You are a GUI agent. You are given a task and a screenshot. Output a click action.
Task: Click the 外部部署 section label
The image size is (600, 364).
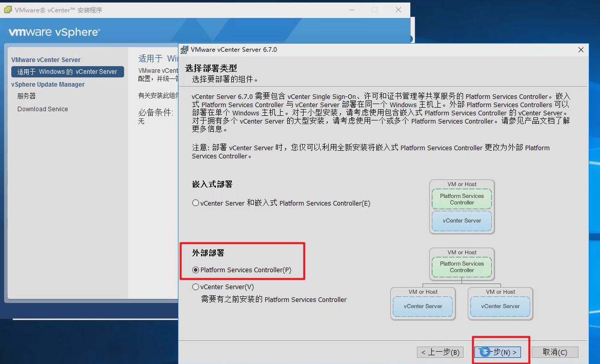208,253
